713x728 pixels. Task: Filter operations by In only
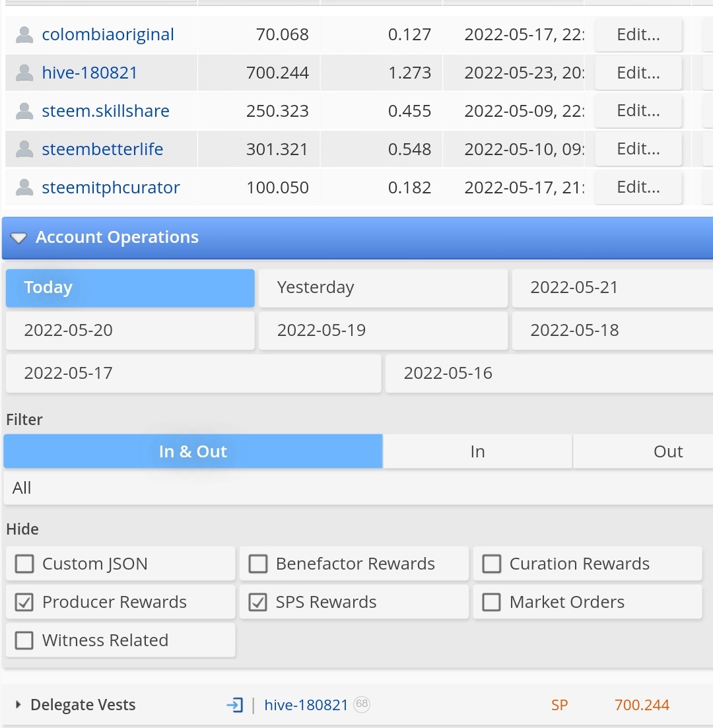tap(477, 451)
